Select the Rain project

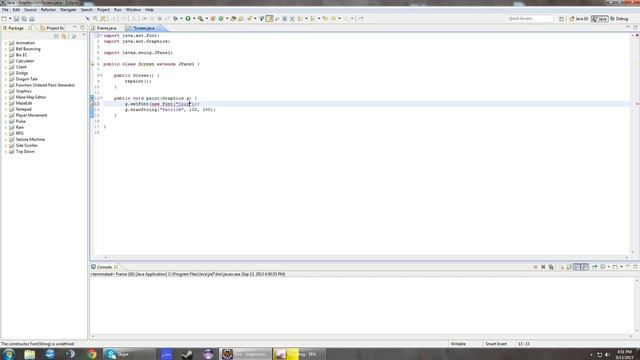[x=20, y=127]
